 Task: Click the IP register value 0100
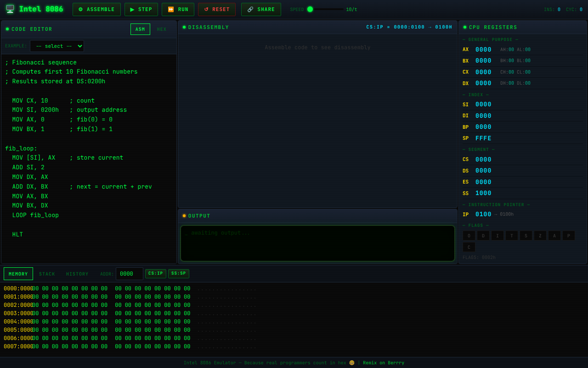pyautogui.click(x=483, y=214)
